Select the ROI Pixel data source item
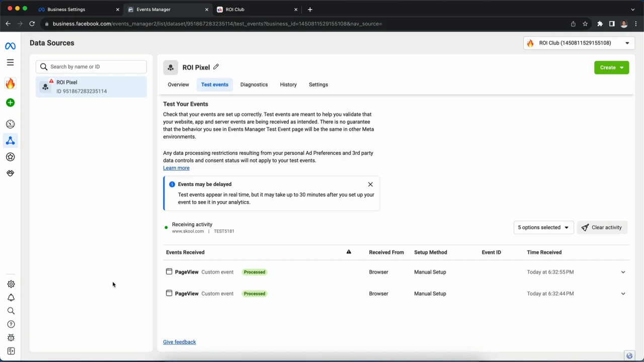644x362 pixels. click(x=91, y=86)
